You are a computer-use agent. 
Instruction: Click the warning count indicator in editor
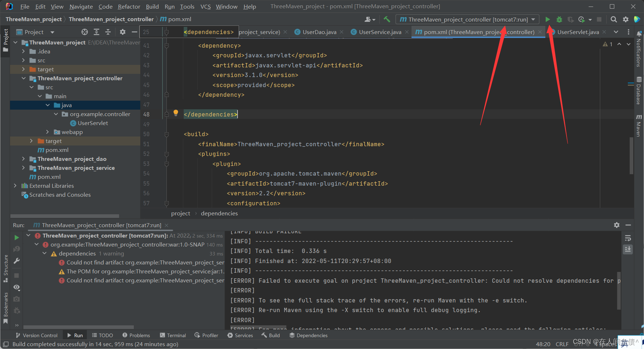click(x=608, y=44)
